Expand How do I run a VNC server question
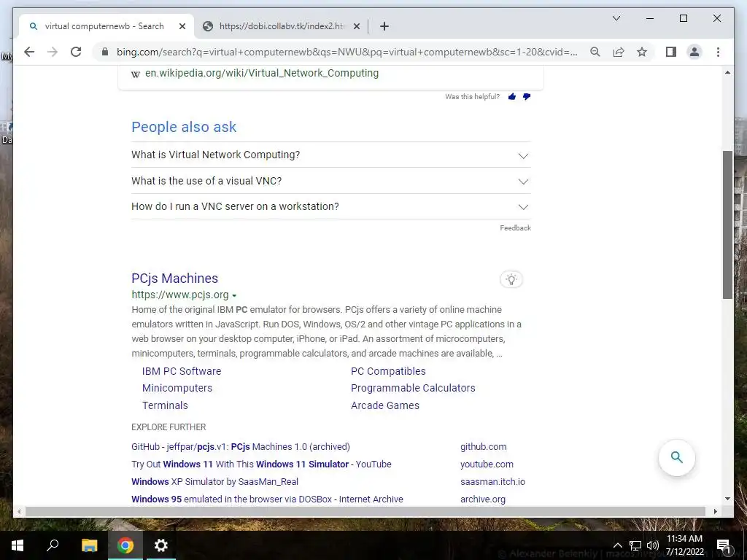 330,206
